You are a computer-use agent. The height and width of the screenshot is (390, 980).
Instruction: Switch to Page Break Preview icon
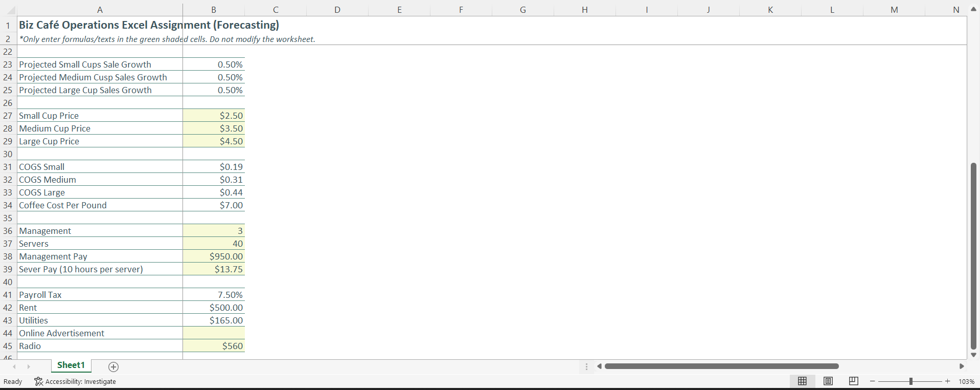pos(853,381)
